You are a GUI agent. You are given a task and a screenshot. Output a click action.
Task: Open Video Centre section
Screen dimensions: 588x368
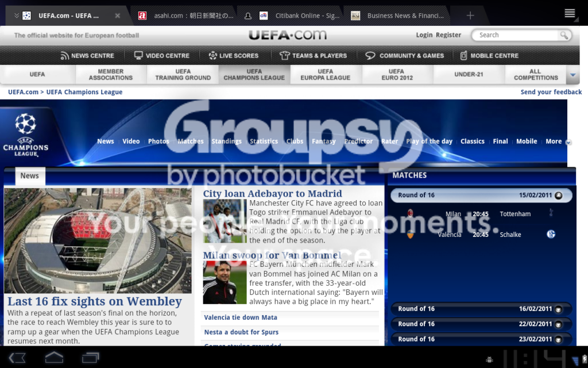(162, 56)
